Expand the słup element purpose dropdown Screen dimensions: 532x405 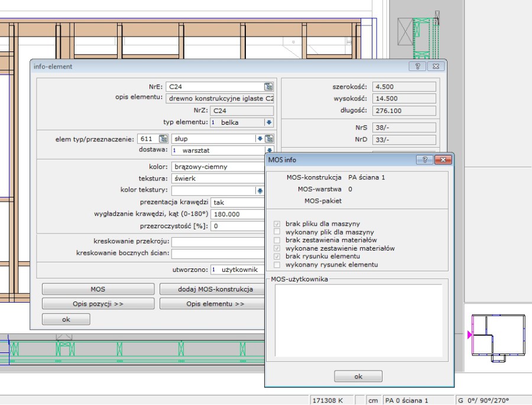coord(259,139)
